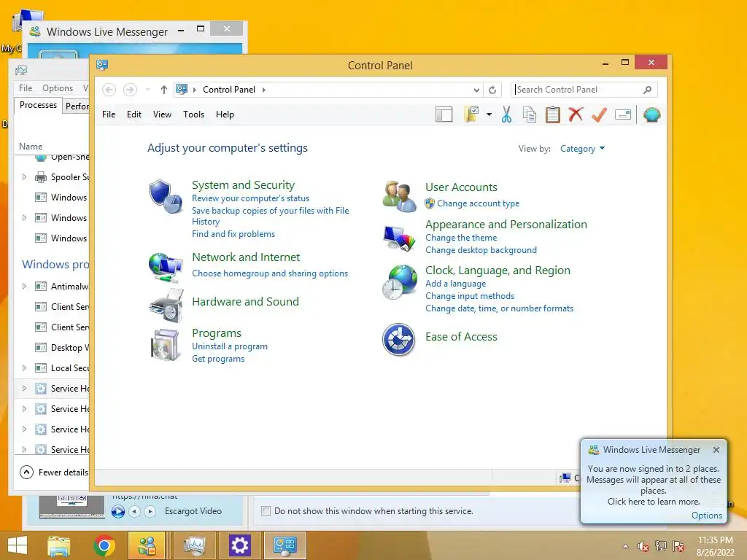Collapse Task Manager with Fewer details
The height and width of the screenshot is (560, 747).
click(54, 472)
